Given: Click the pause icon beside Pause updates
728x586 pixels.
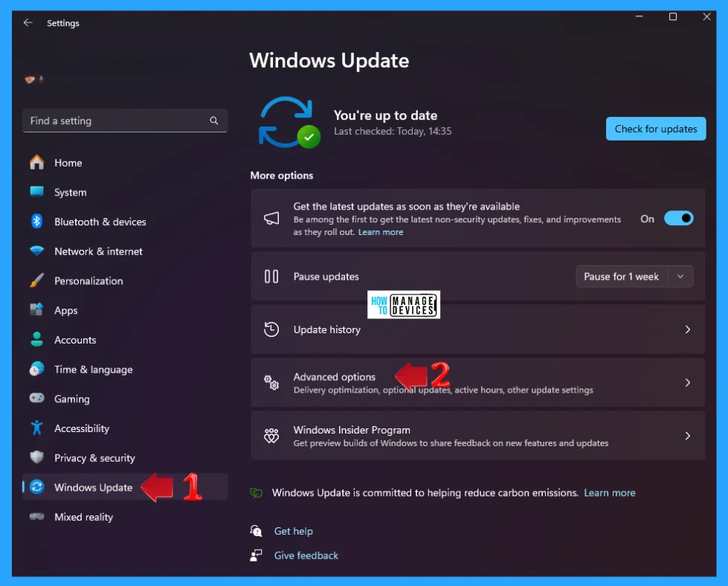Looking at the screenshot, I should 271,277.
